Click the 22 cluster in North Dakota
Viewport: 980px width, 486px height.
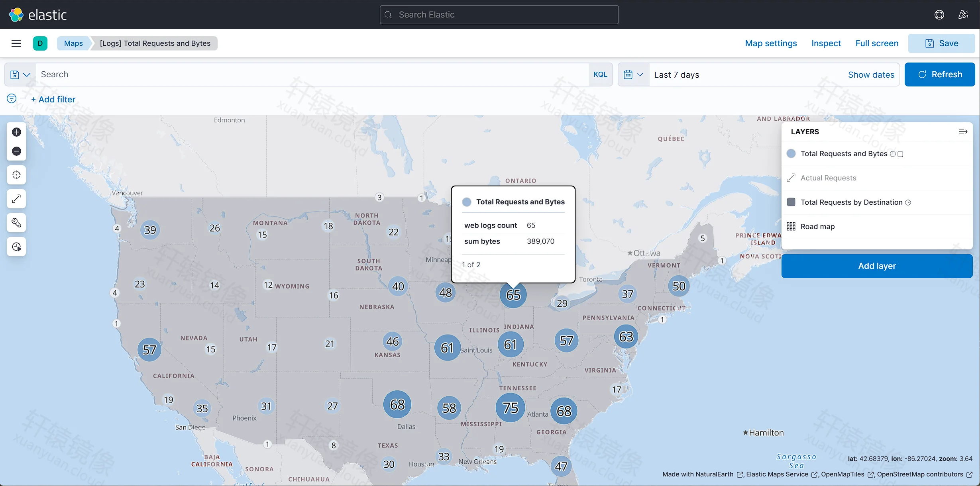point(393,232)
